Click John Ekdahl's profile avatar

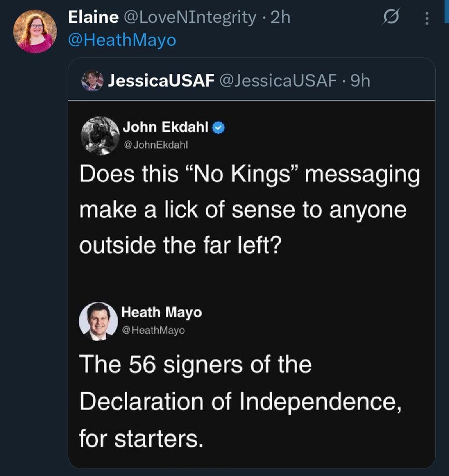point(100,136)
